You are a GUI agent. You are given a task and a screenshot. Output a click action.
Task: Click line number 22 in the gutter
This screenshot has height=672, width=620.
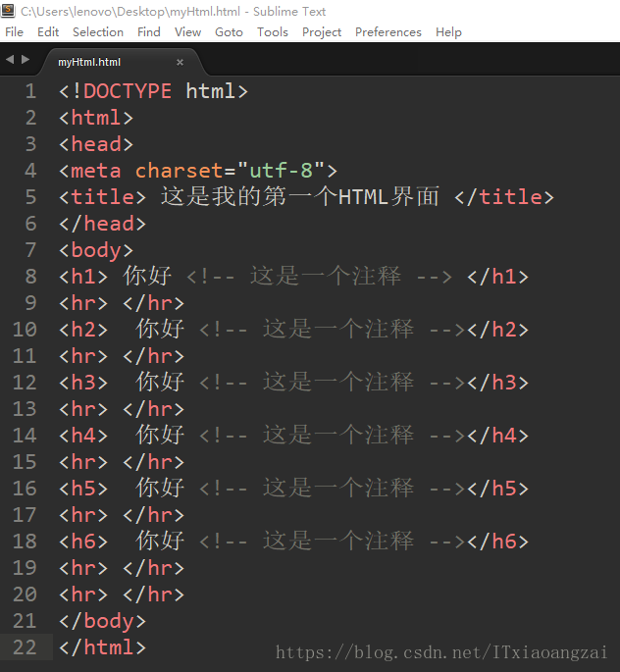click(x=25, y=647)
